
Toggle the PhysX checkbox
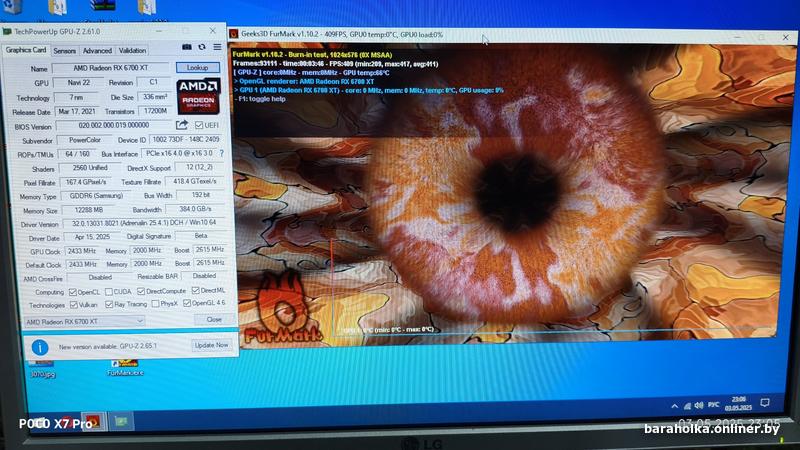[155, 304]
